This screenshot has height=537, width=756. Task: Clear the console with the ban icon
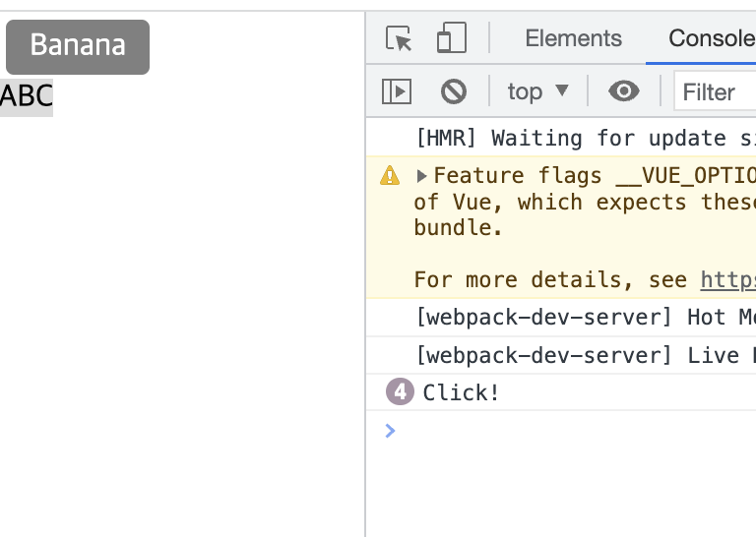(x=454, y=91)
